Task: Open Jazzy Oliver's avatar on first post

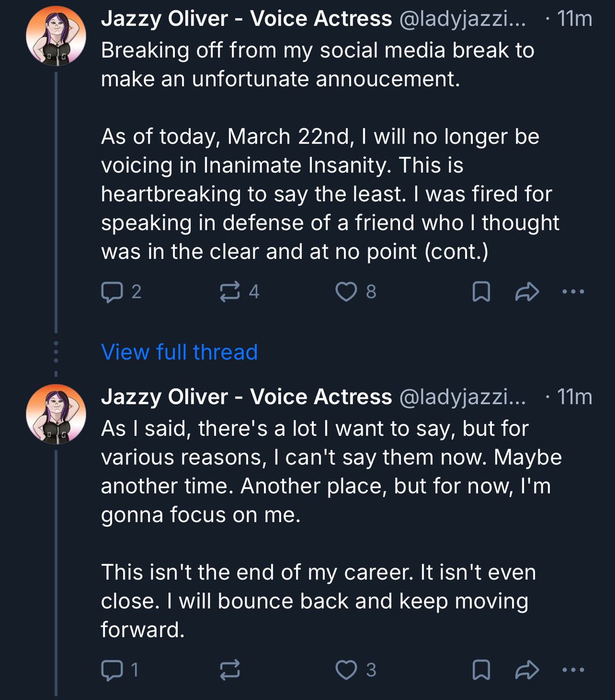Action: point(55,37)
